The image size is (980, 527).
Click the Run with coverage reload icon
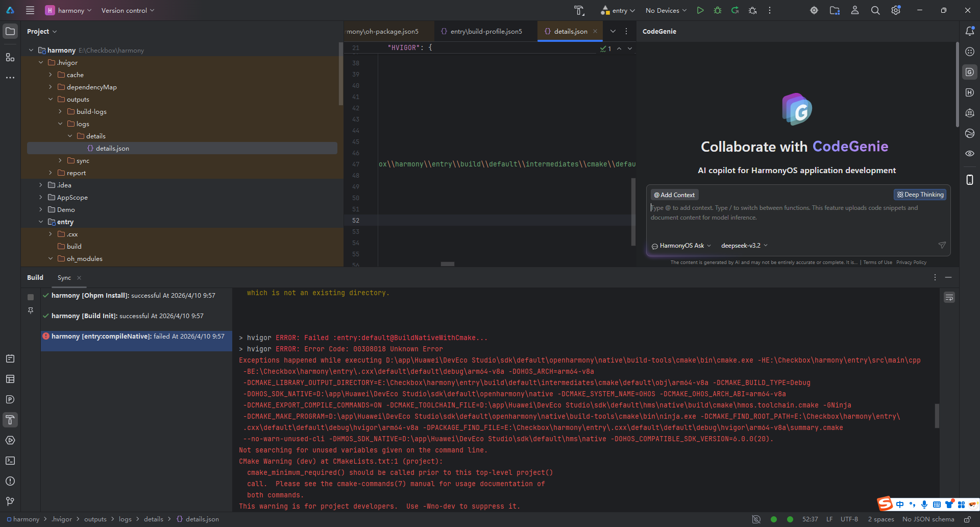[735, 10]
